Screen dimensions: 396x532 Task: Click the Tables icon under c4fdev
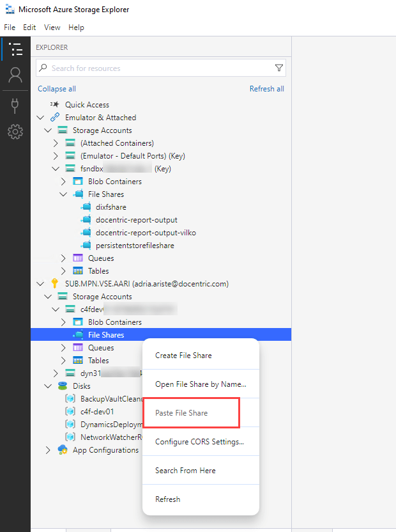(78, 361)
